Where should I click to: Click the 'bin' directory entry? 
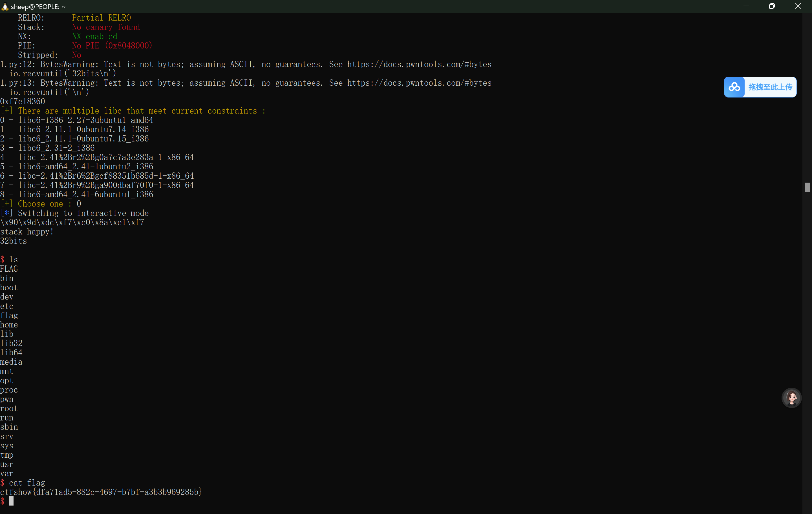coord(7,278)
